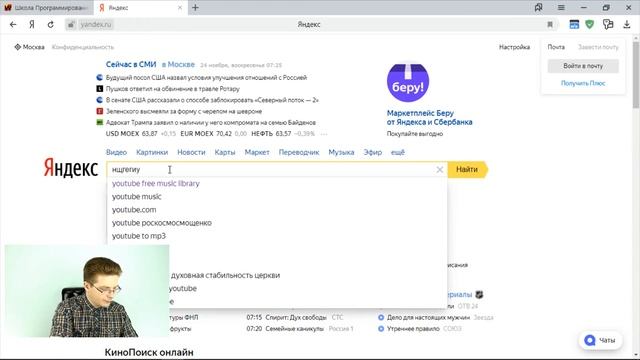Go back with the browser back arrow
The height and width of the screenshot is (360, 640).
(x=13, y=24)
